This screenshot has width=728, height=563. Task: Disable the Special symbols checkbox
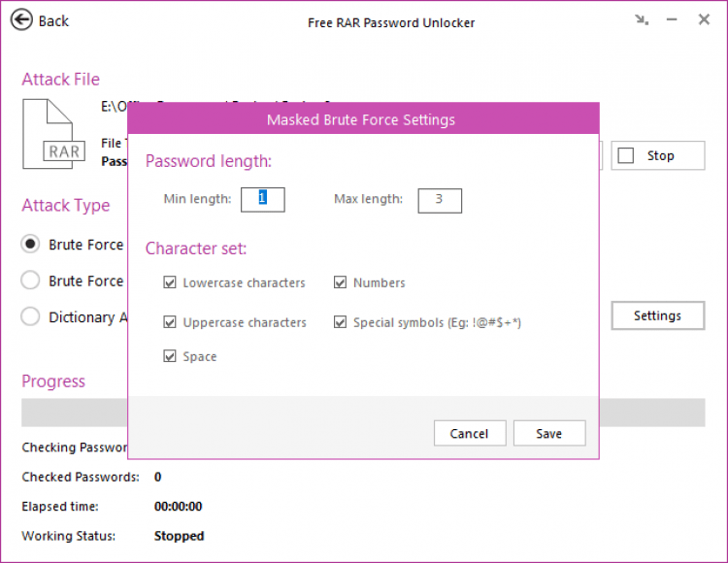coord(341,322)
